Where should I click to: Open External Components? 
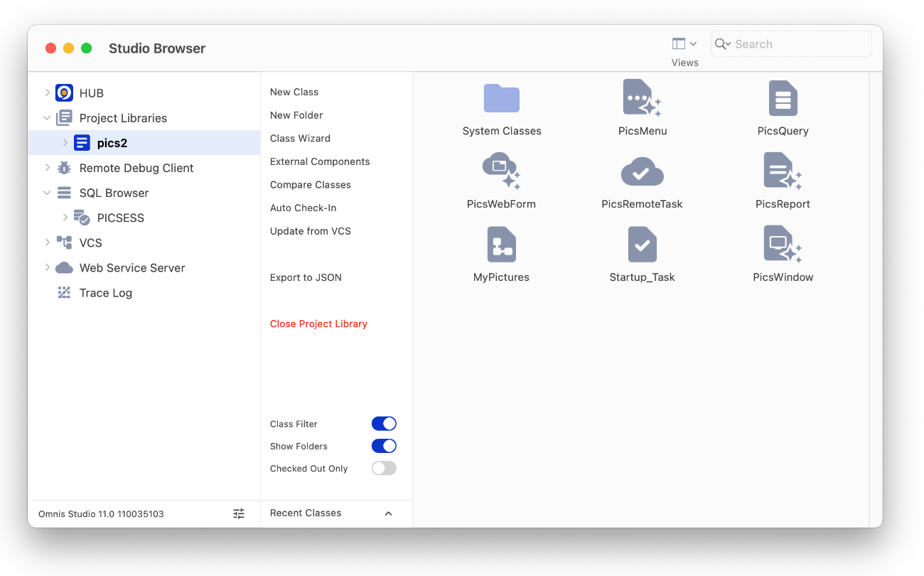[x=320, y=161]
